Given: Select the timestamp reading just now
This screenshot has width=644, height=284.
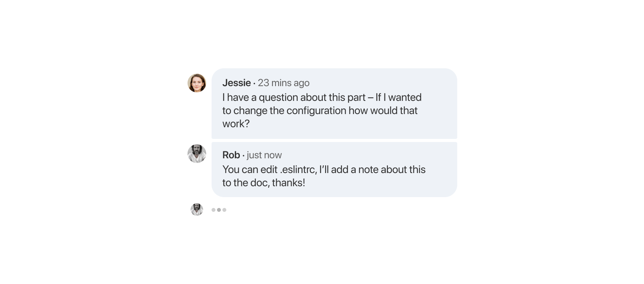Looking at the screenshot, I should 264,155.
